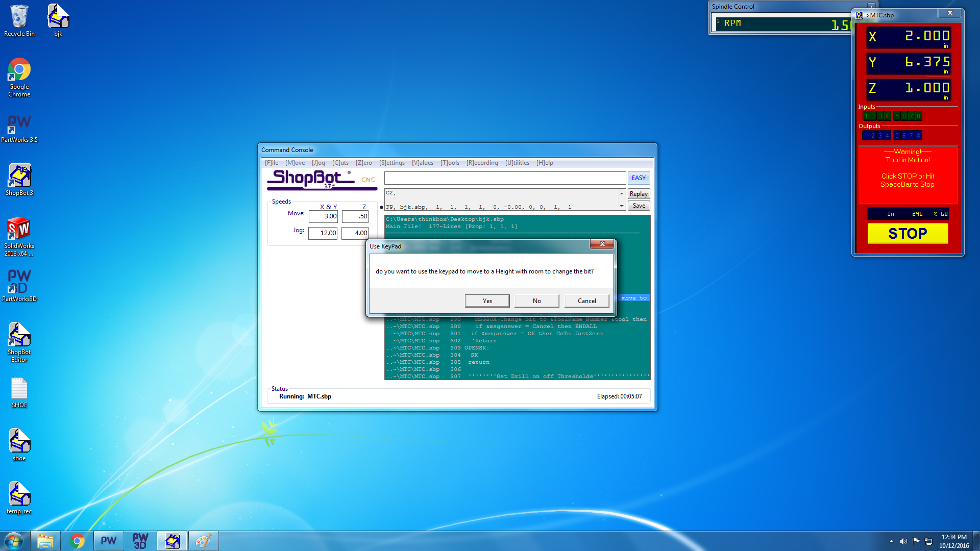Open the [C]uts menu
Screen dimensions: 980x551
coord(340,163)
